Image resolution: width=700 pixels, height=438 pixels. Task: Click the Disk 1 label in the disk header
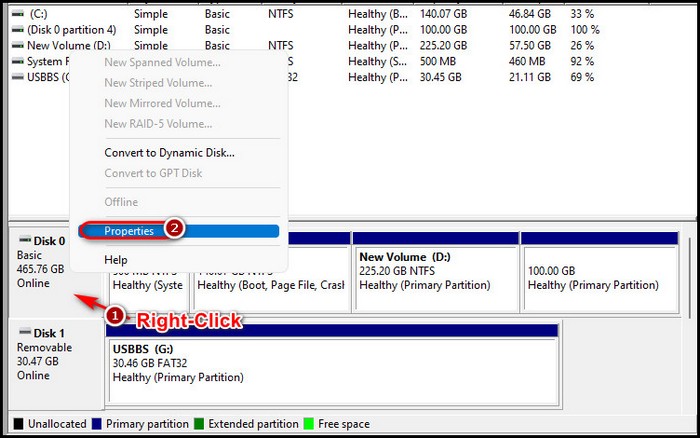49,333
